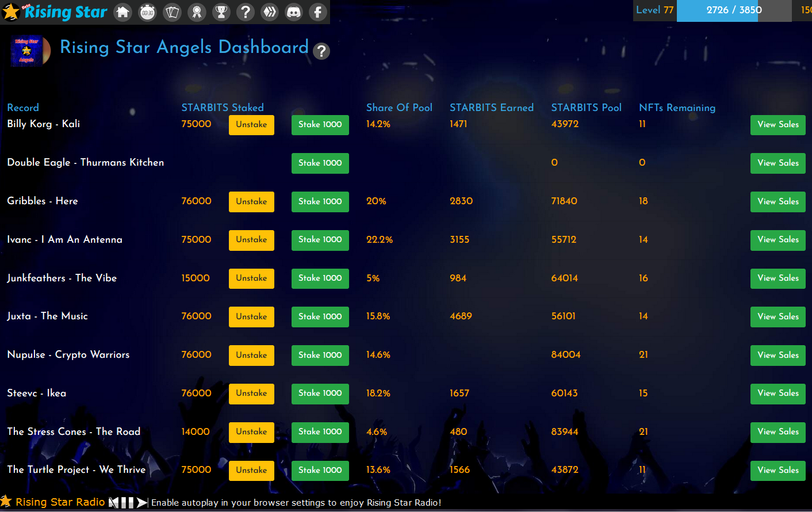Click the Rising Star Angels album thumbnail

pyautogui.click(x=30, y=51)
